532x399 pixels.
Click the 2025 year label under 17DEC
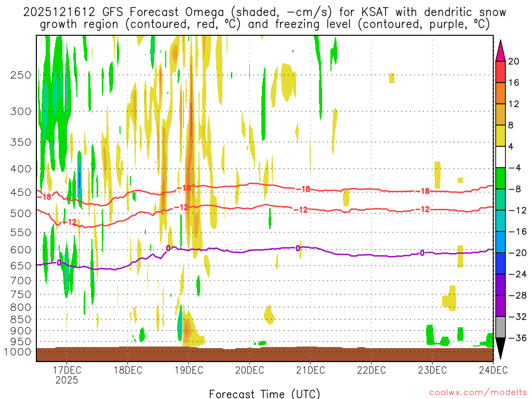click(x=66, y=380)
